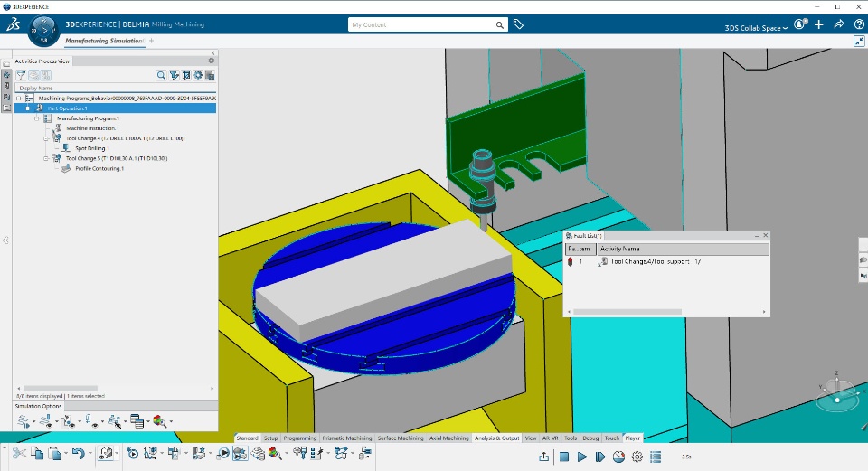The height and width of the screenshot is (471, 868).
Task: Open the player list icon
Action: (x=656, y=457)
